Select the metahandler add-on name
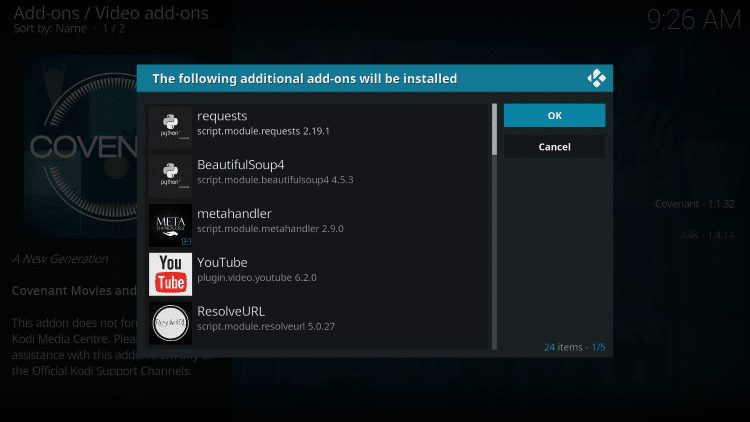Screen dimensions: 750x422 234,213
